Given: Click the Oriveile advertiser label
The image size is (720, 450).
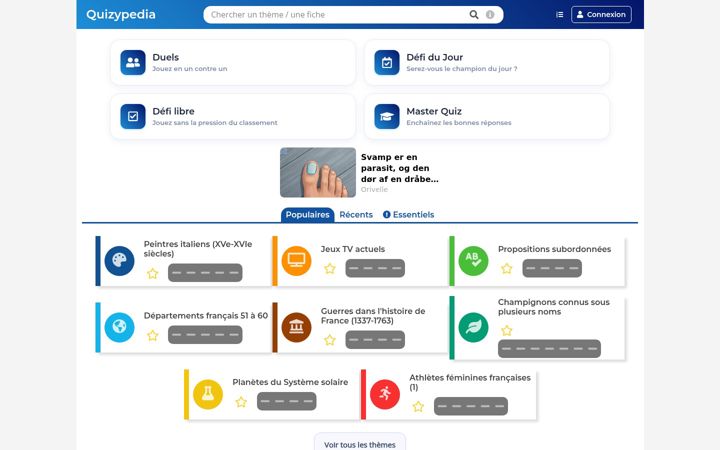Looking at the screenshot, I should (x=374, y=190).
